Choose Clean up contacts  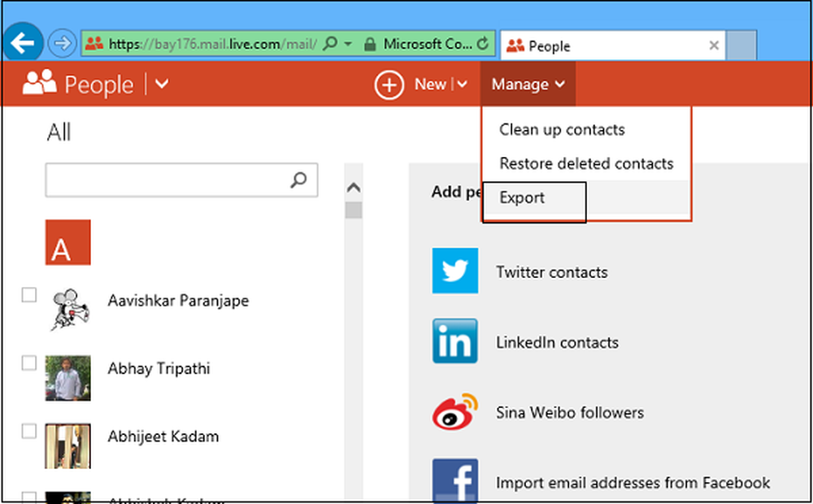562,129
